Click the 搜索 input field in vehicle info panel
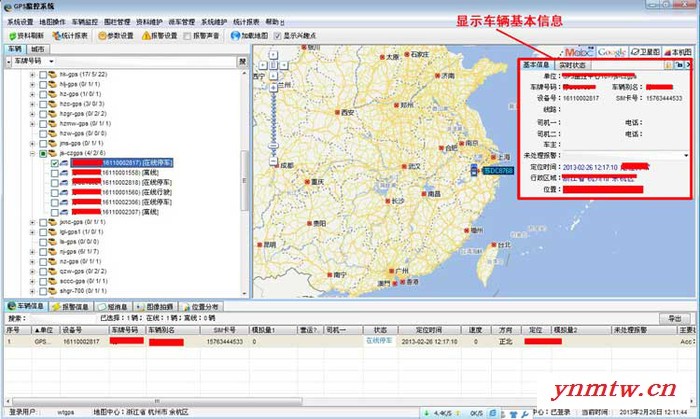Image resolution: width=700 pixels, height=419 pixels. 62,318
